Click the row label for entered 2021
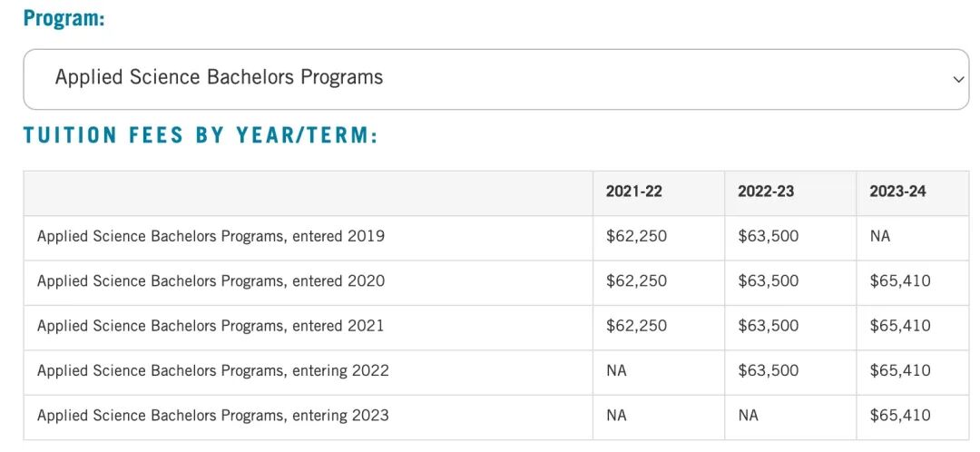980x452 pixels. (211, 326)
